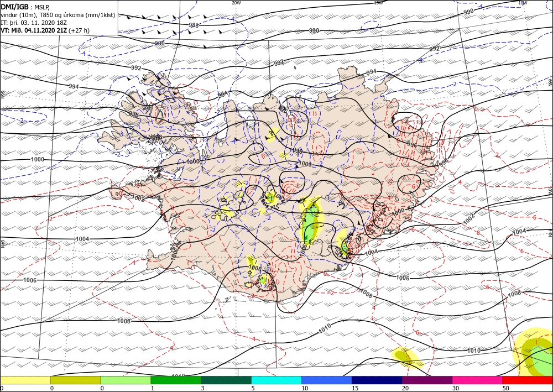553x392 pixels.
Task: Click the '988' isobar label
Action: pos(194,25)
